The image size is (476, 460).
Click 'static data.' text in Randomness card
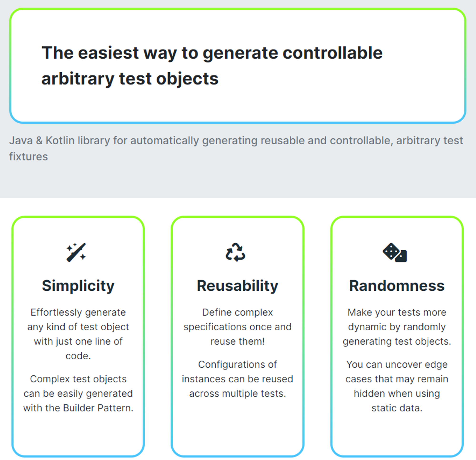coord(397,408)
